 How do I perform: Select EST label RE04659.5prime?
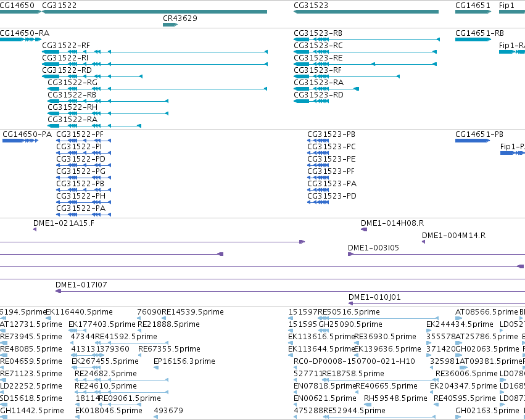[x=31, y=362]
